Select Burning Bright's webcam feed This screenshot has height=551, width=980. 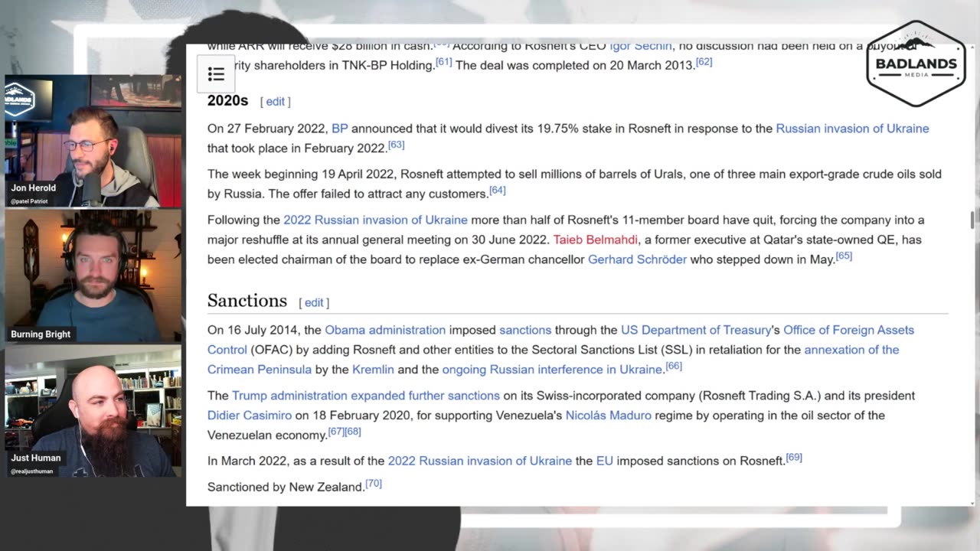[x=93, y=275]
